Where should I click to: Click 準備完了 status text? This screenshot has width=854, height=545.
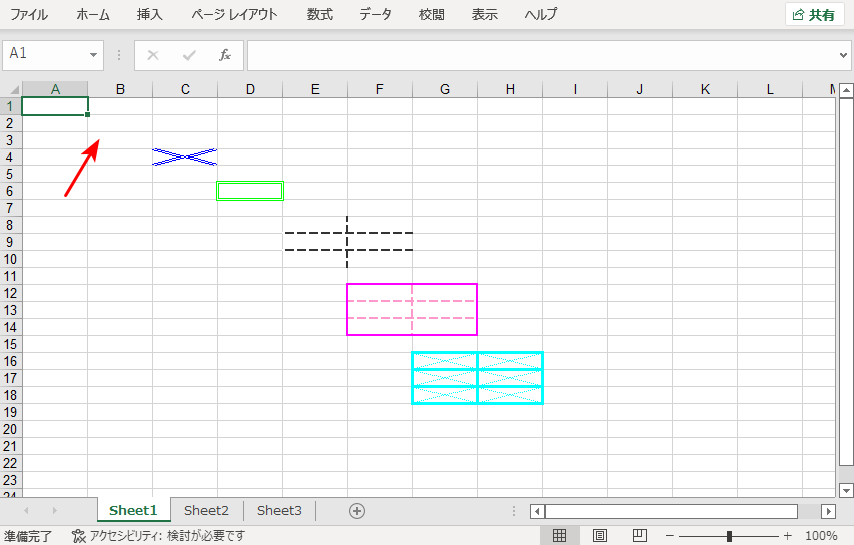(x=28, y=536)
